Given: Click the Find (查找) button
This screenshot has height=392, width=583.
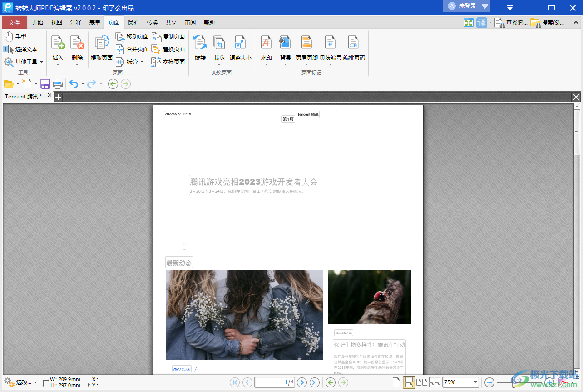Looking at the screenshot, I should tap(511, 22).
